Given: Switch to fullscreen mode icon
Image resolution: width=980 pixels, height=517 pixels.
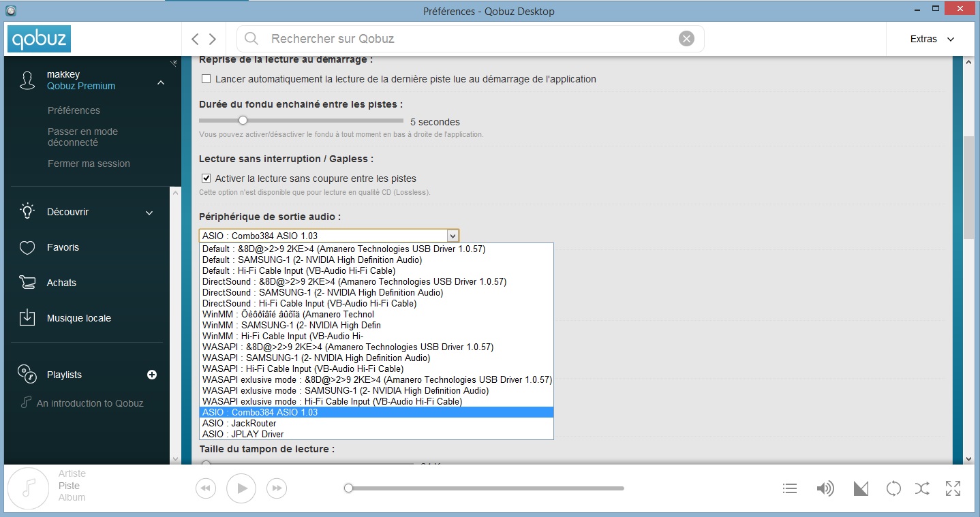Looking at the screenshot, I should 953,488.
